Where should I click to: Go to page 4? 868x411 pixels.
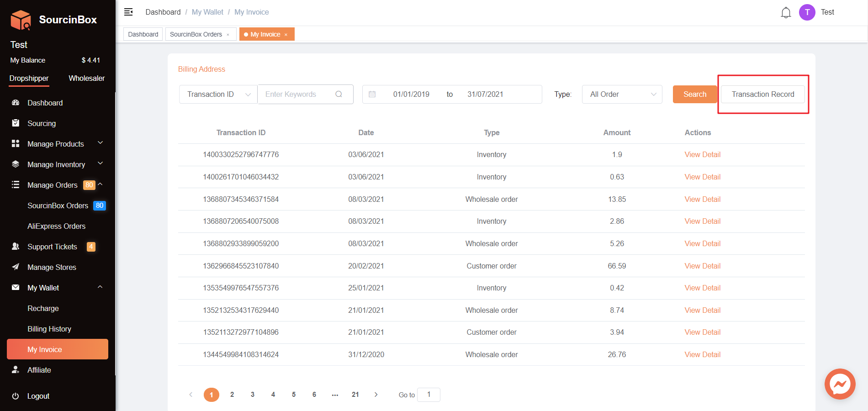pos(273,395)
